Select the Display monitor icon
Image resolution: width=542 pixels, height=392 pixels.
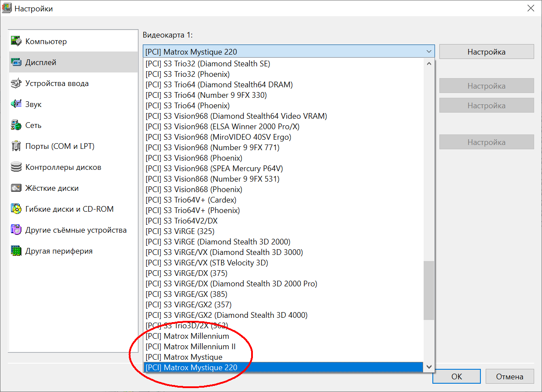tap(16, 62)
